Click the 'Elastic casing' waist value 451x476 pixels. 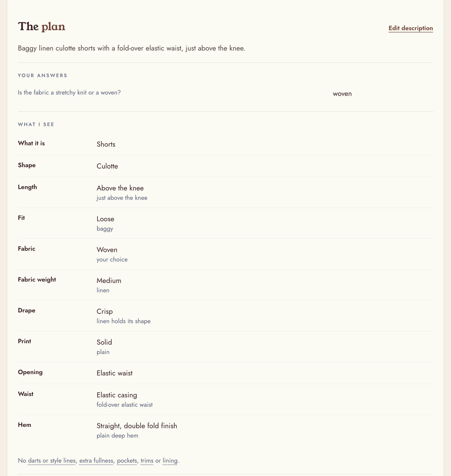[117, 395]
